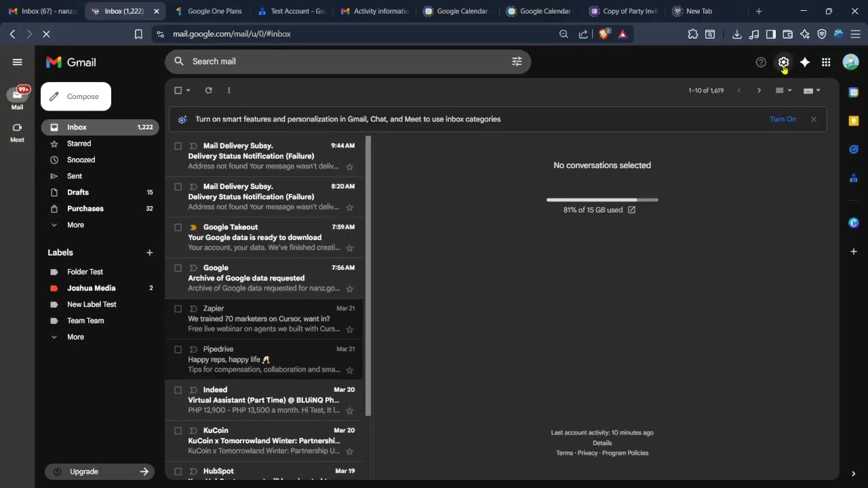Open Google account avatar
The width and height of the screenshot is (868, 488).
850,62
